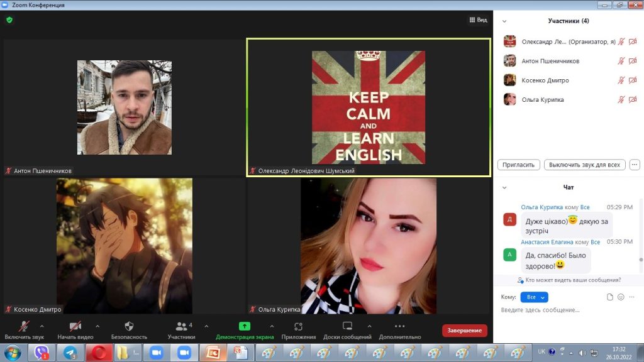Open the emoji picker in chat
This screenshot has height=362, width=644.
tap(621, 297)
